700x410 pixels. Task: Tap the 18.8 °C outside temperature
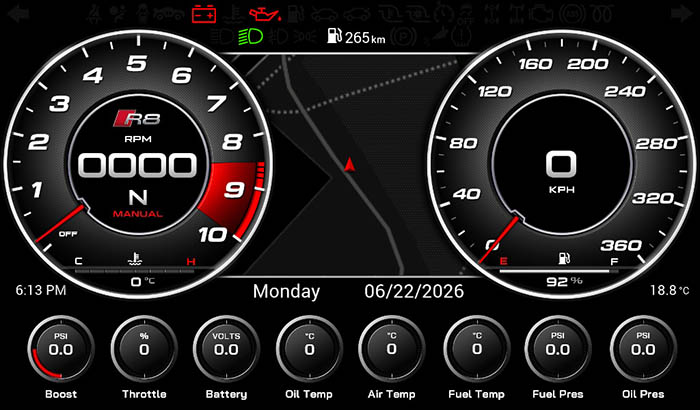670,290
